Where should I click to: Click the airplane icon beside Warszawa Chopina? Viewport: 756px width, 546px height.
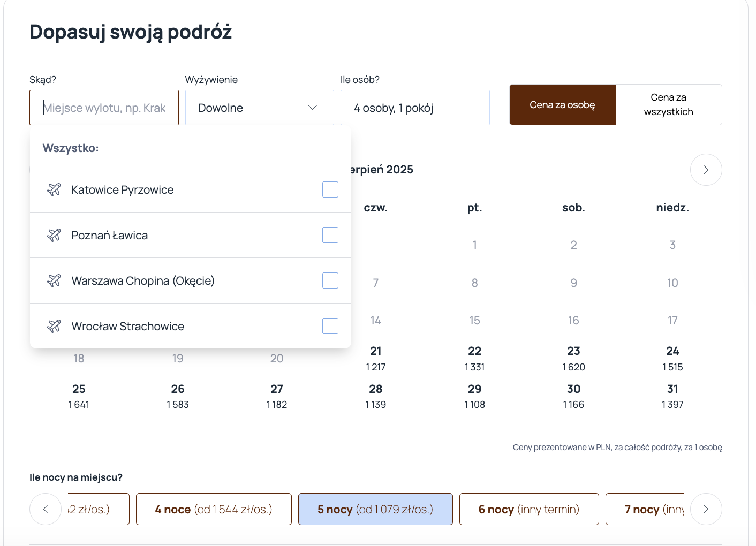tap(54, 280)
